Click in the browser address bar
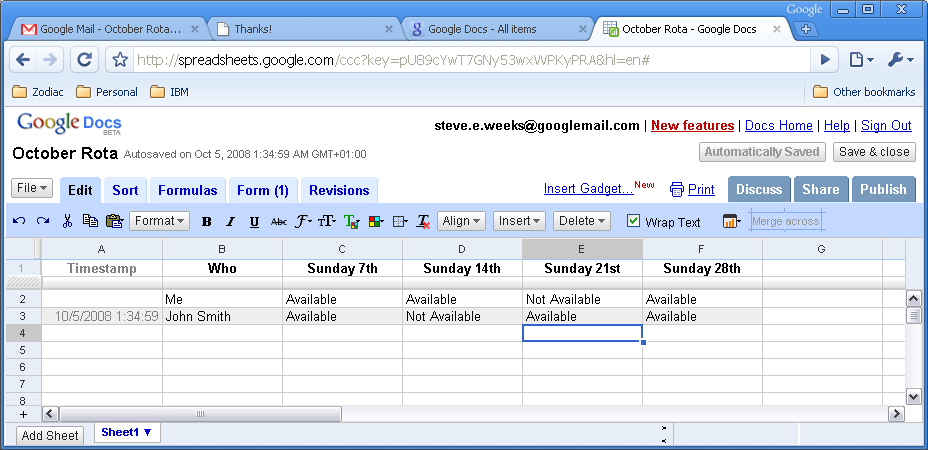The width and height of the screenshot is (928, 450). 471,60
